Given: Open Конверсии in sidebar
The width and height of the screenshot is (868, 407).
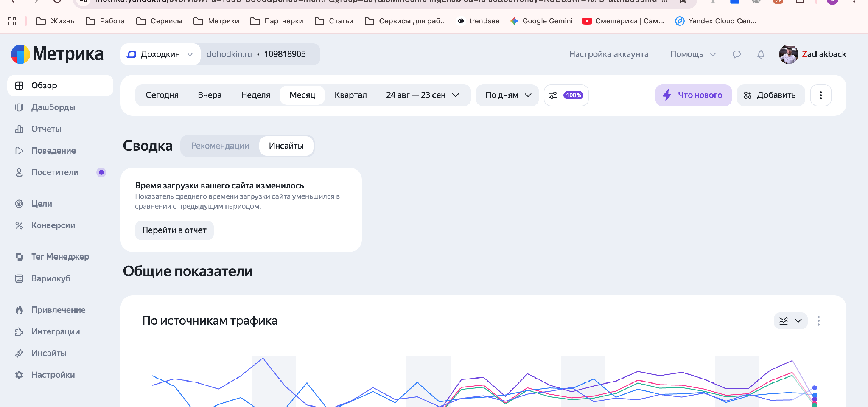Looking at the screenshot, I should (53, 225).
